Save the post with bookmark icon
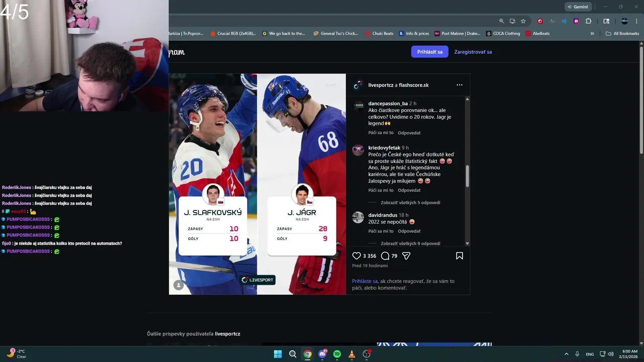This screenshot has width=644, height=362. 459,256
